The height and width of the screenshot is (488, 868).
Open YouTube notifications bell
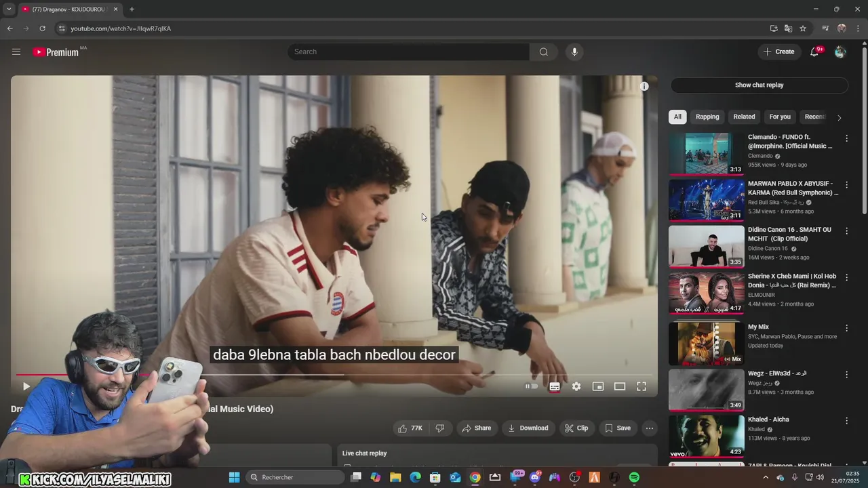click(815, 52)
